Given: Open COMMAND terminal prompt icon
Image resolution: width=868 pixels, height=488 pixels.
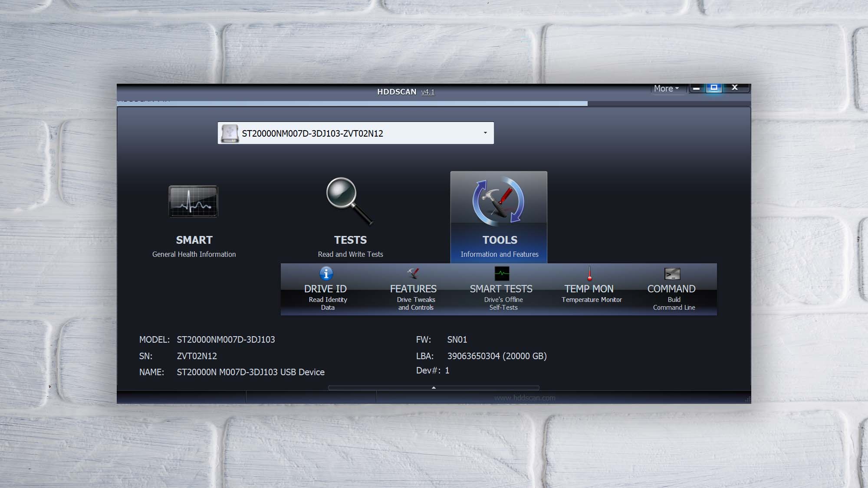Looking at the screenshot, I should 672,274.
